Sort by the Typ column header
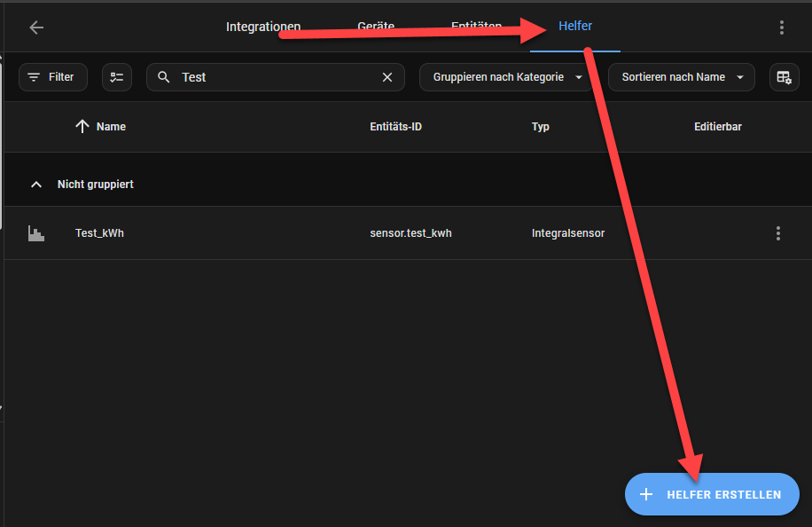The width and height of the screenshot is (812, 527). [541, 127]
